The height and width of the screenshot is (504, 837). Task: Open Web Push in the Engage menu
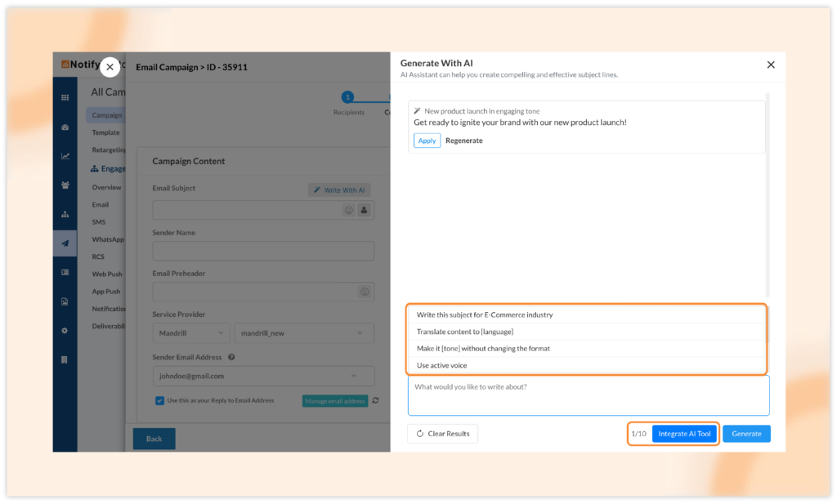pos(107,274)
